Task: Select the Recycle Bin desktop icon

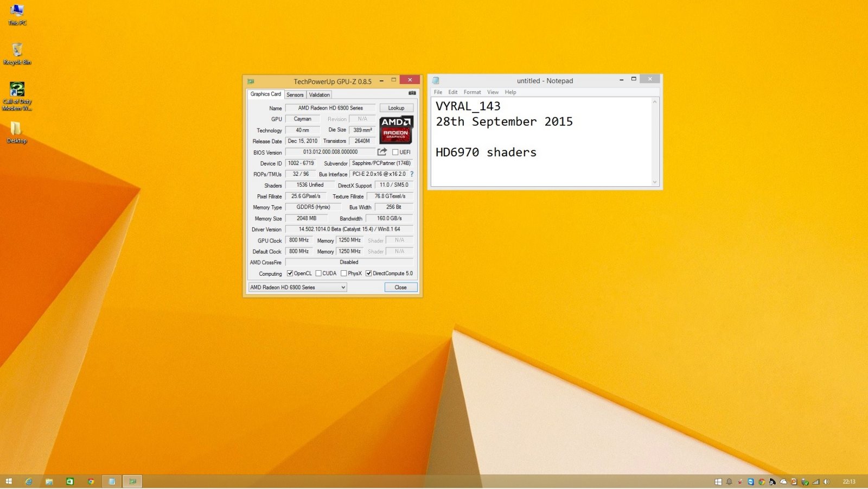Action: tap(17, 54)
